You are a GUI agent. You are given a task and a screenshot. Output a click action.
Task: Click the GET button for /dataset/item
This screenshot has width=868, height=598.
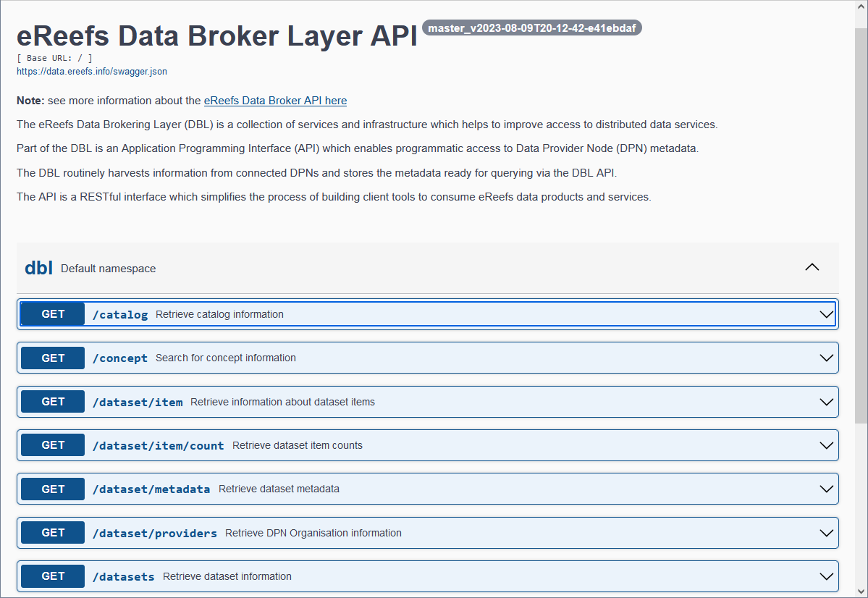(53, 401)
